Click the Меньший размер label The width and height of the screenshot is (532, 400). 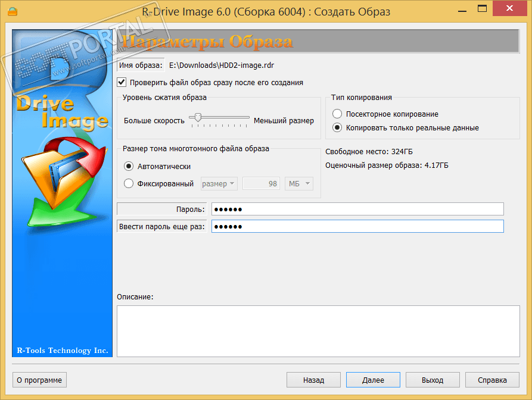[x=284, y=121]
